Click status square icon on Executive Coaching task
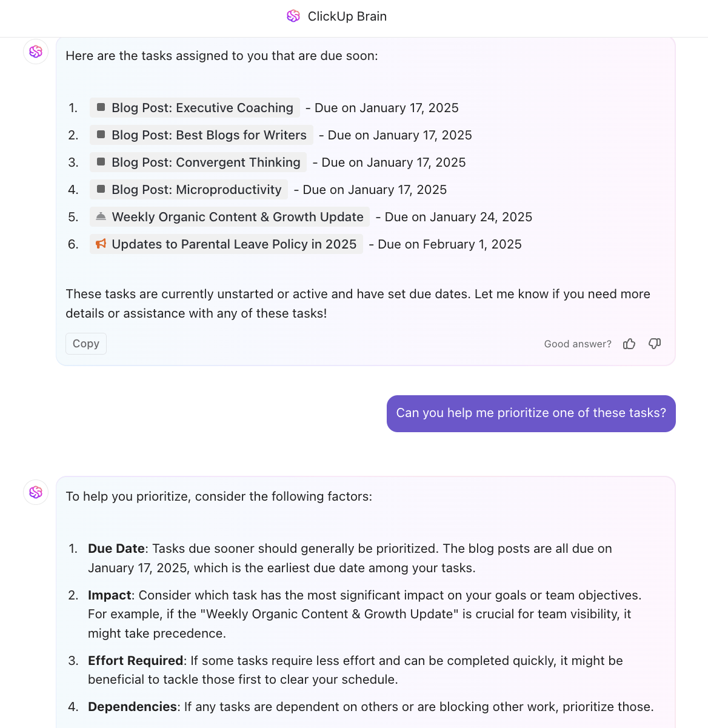The image size is (708, 728). (101, 107)
